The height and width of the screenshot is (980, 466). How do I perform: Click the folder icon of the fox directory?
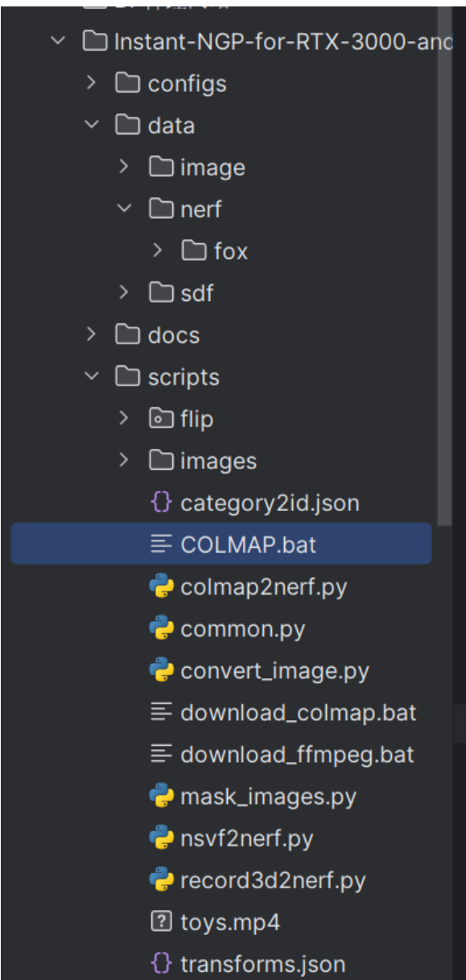pyautogui.click(x=195, y=251)
